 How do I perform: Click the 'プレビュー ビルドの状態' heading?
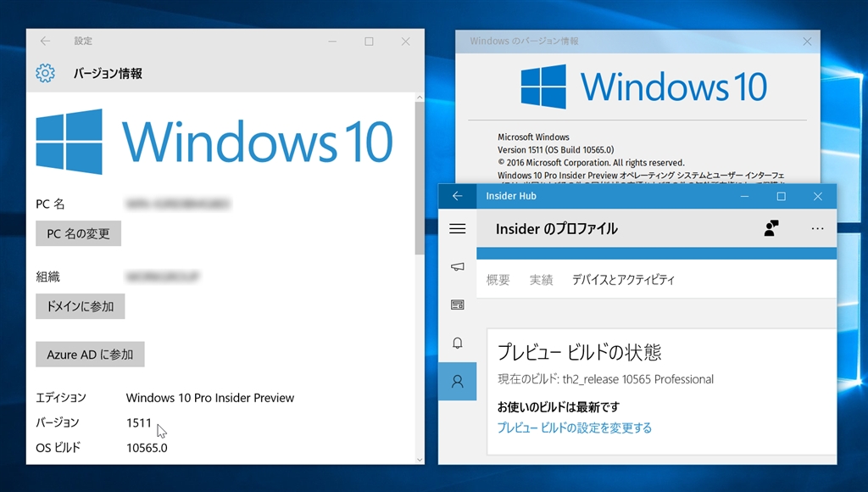pos(579,352)
